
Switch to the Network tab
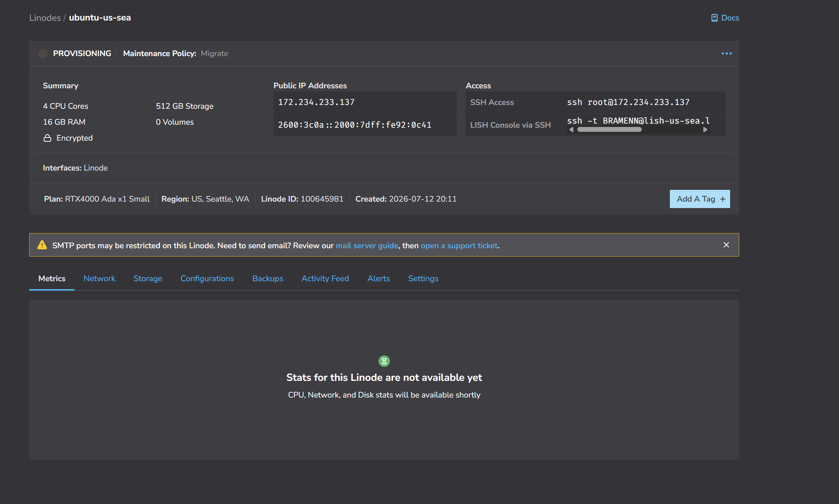pos(99,279)
